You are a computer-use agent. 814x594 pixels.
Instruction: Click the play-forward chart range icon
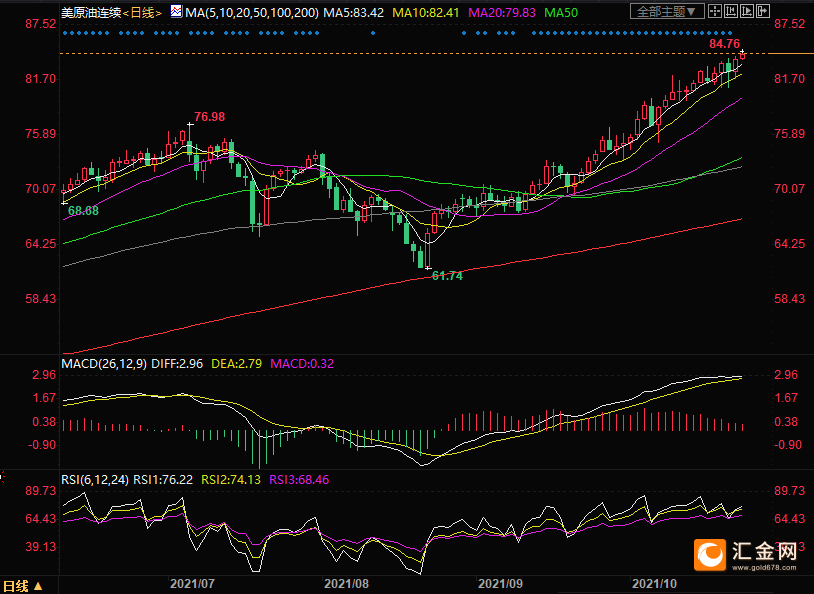pos(747,11)
